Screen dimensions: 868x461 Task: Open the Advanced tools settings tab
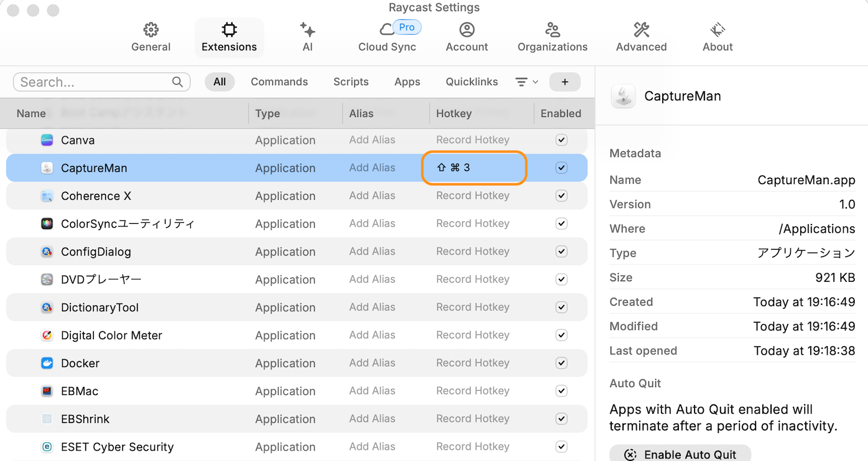pyautogui.click(x=641, y=37)
